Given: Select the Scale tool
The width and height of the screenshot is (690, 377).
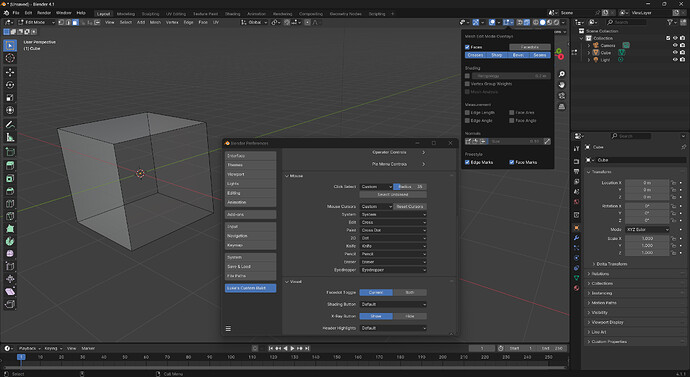Looking at the screenshot, I should click(x=10, y=98).
